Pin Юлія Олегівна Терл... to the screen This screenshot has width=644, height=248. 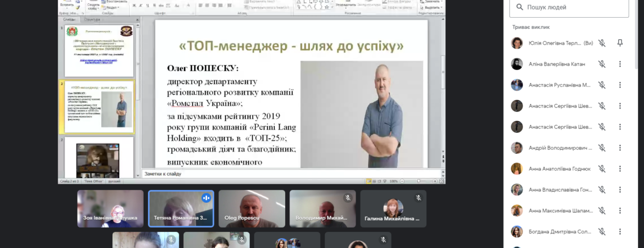point(620,43)
